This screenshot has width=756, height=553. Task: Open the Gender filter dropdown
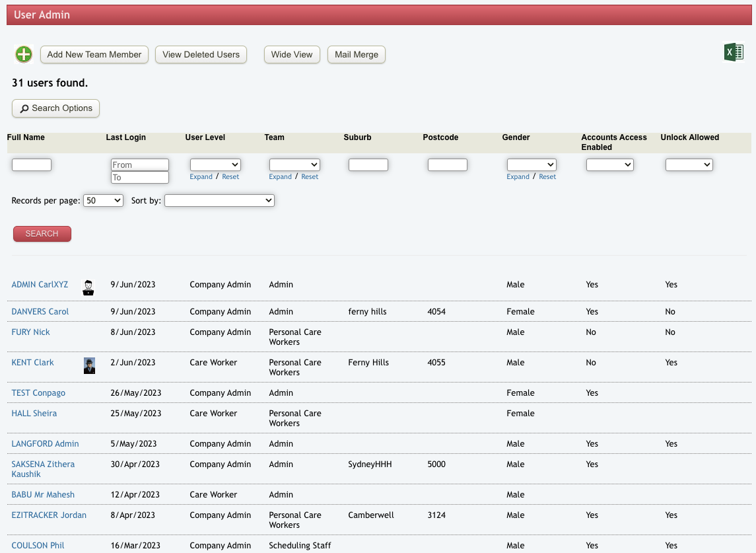532,165
